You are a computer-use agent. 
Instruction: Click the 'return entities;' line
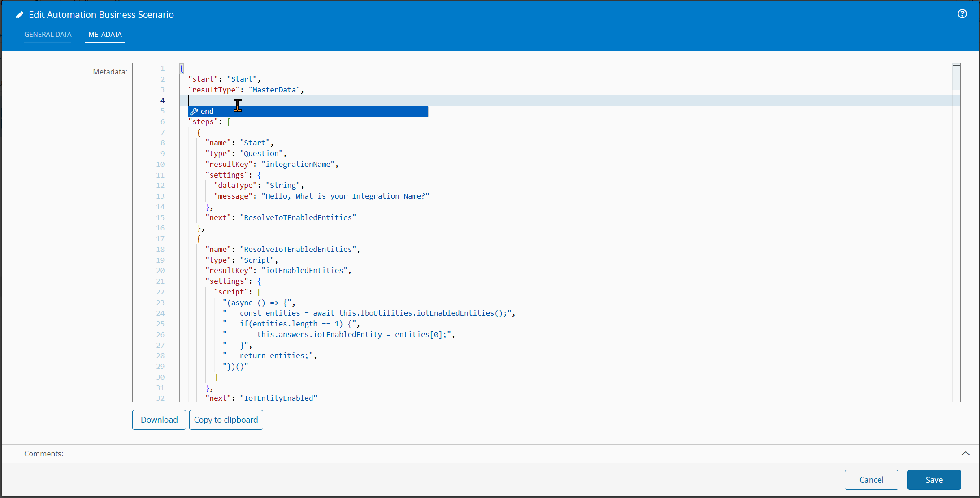click(270, 355)
